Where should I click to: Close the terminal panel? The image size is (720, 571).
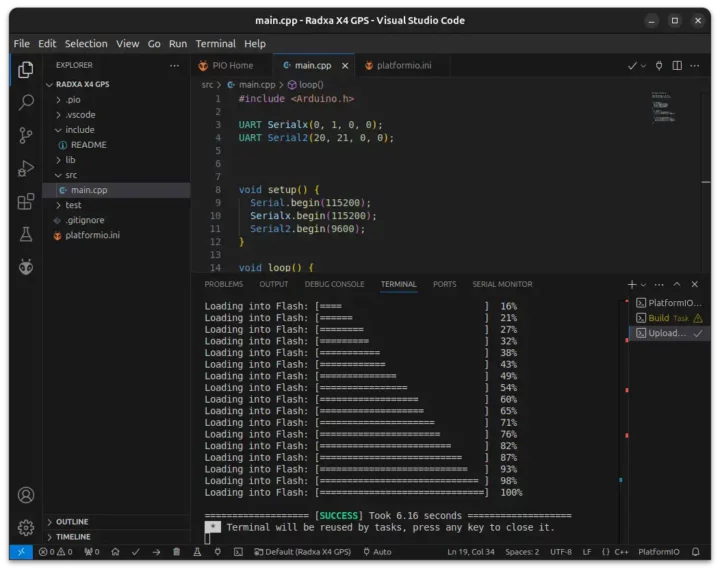tap(695, 285)
